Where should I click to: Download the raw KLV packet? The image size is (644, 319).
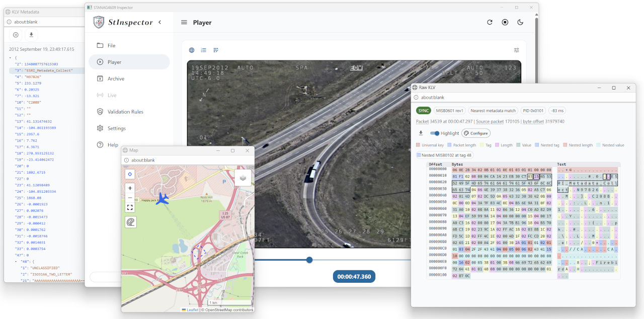(421, 133)
